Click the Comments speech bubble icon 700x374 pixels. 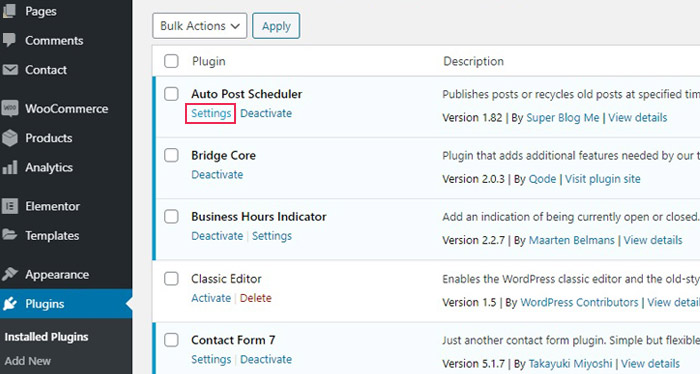(x=9, y=40)
